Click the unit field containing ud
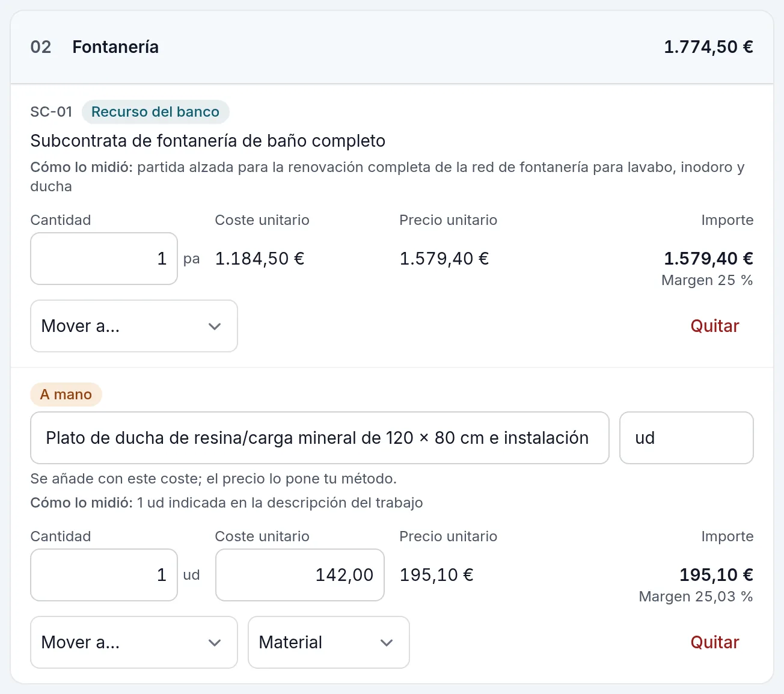This screenshot has width=784, height=694. point(687,438)
